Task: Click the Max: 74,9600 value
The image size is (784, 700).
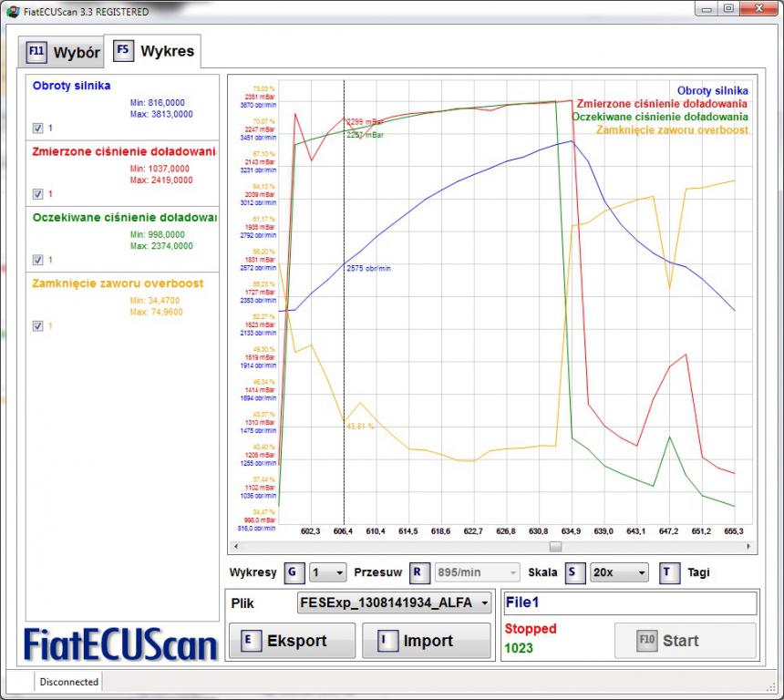Action: tap(156, 312)
